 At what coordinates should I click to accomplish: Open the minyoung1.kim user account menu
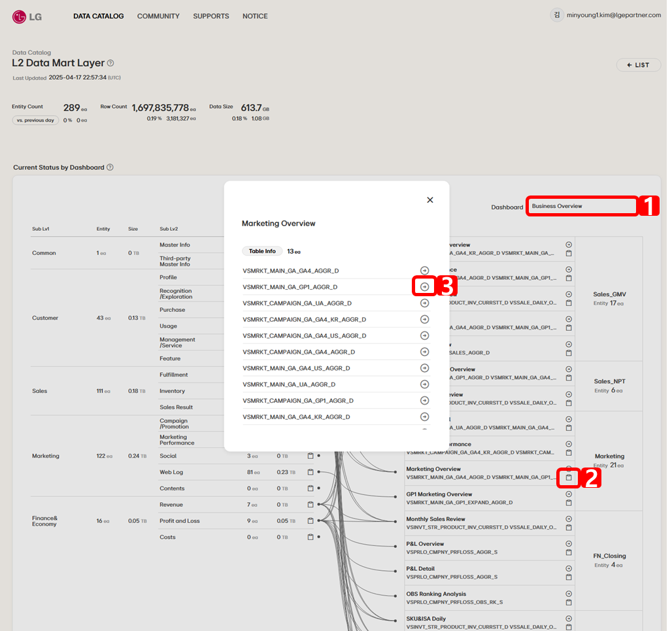coord(605,15)
